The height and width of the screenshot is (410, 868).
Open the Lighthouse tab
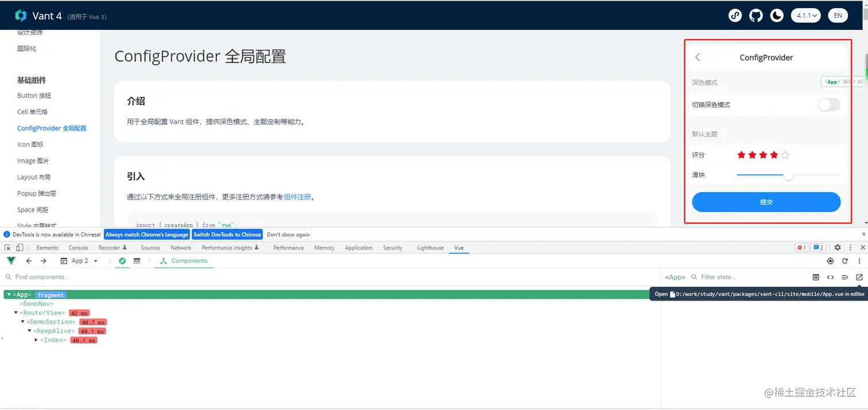[x=430, y=248]
